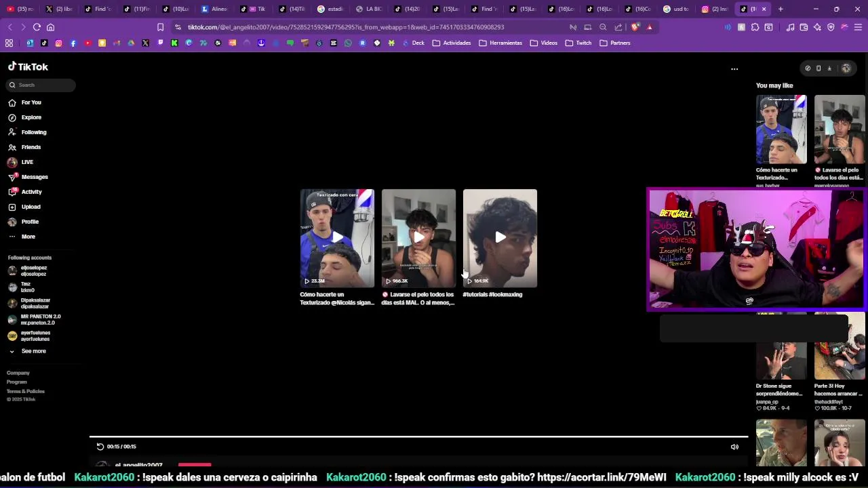Click the share page icon in address bar
Image resolution: width=868 pixels, height=488 pixels.
click(x=618, y=27)
